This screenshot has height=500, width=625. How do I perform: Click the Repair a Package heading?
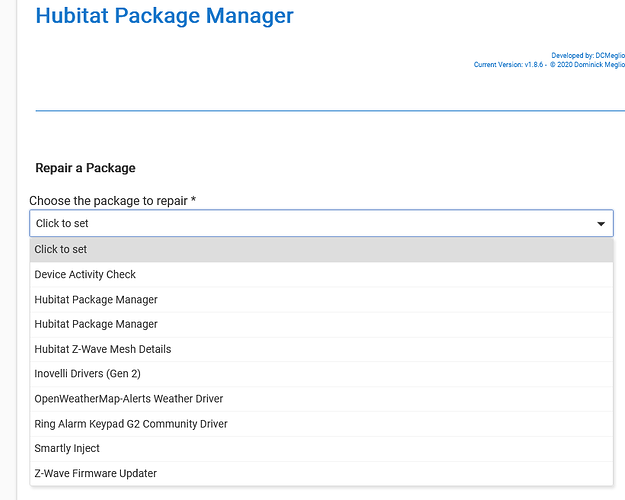85,168
